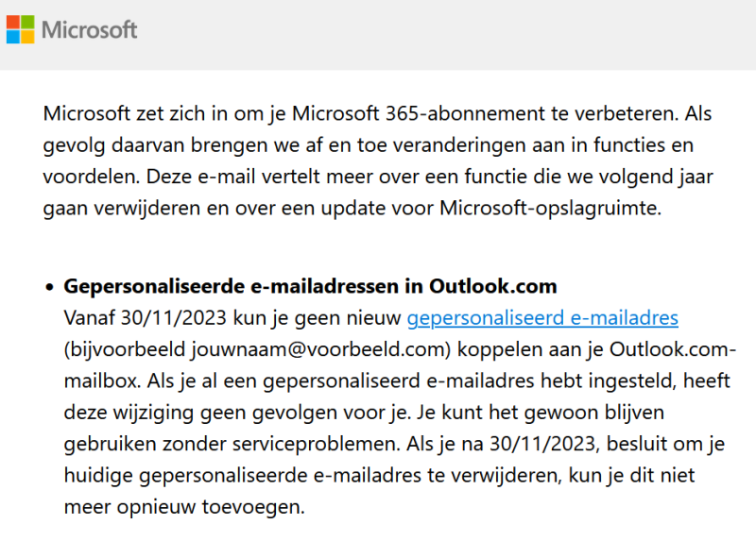
Task: Click the red square in Microsoft logo
Action: click(13, 22)
